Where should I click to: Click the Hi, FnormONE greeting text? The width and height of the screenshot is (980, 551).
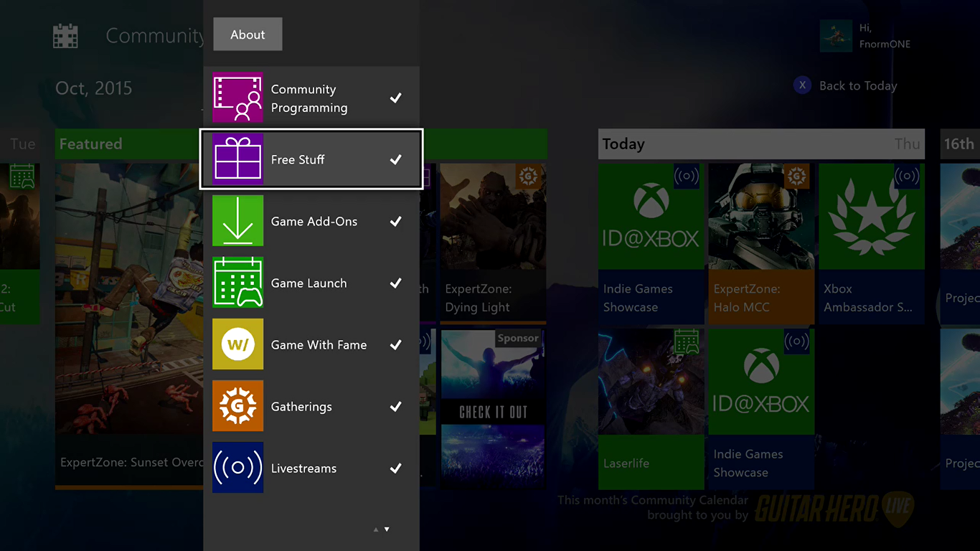click(885, 36)
